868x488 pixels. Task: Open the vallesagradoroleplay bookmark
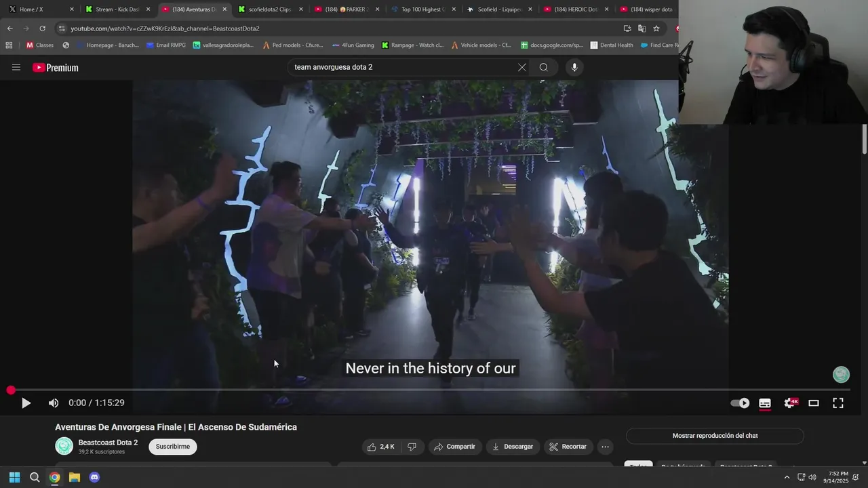click(223, 45)
